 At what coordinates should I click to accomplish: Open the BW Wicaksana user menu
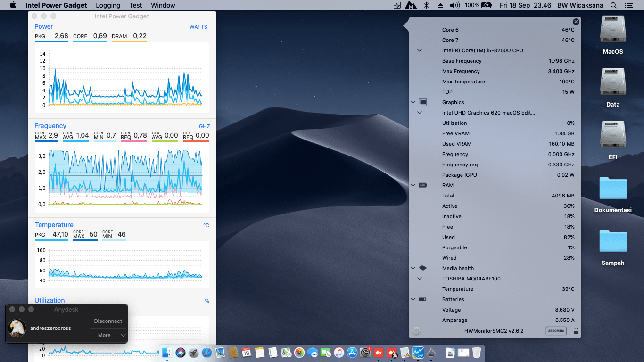580,5
